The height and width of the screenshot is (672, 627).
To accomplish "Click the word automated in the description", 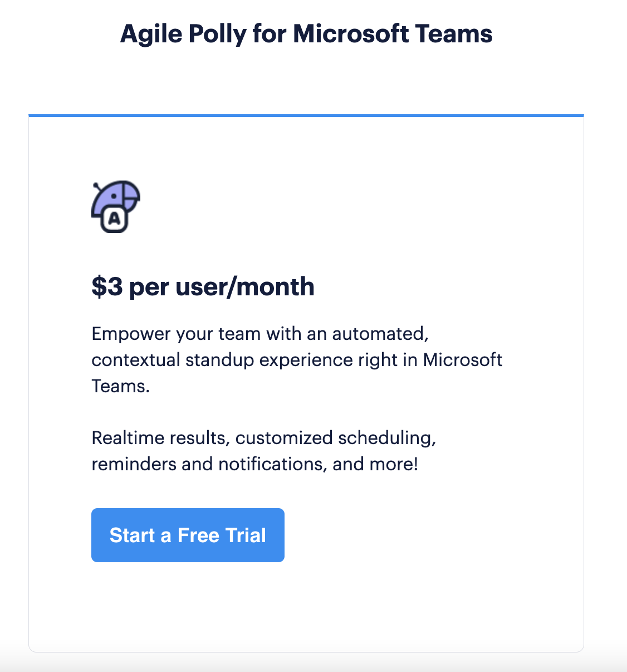I will click(380, 334).
